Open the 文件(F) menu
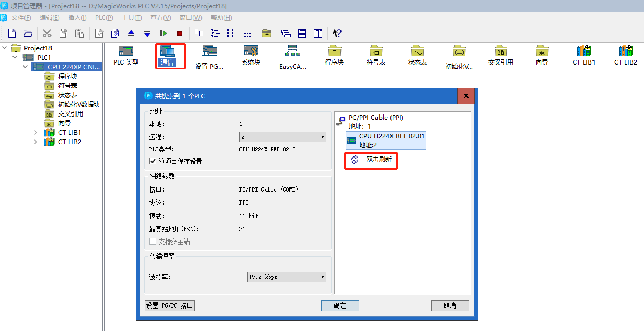Viewport: 644px width, 331px height. pos(21,18)
